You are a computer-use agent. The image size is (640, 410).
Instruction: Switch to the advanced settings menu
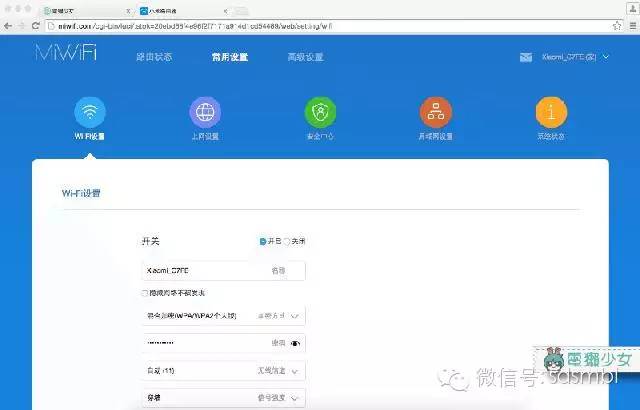coord(306,57)
